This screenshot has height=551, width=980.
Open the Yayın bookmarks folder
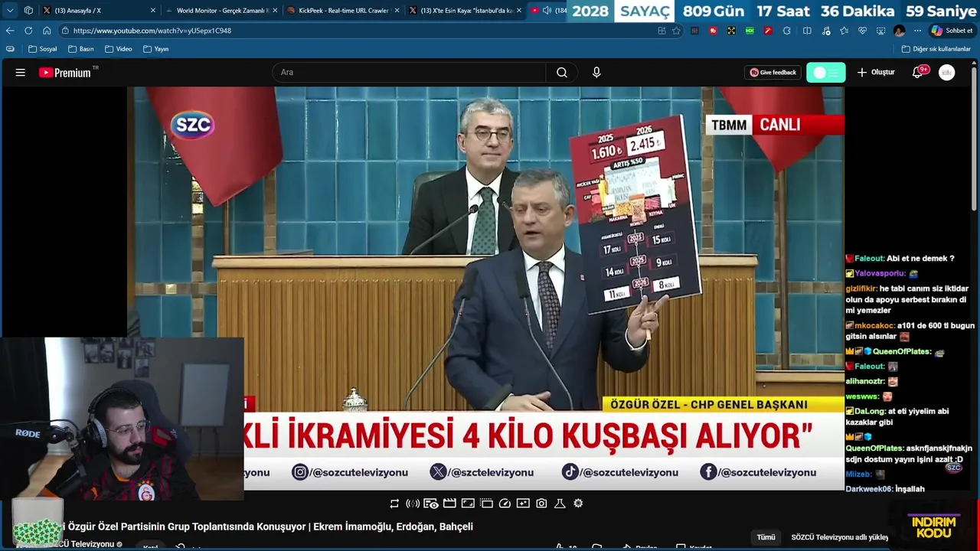(156, 49)
